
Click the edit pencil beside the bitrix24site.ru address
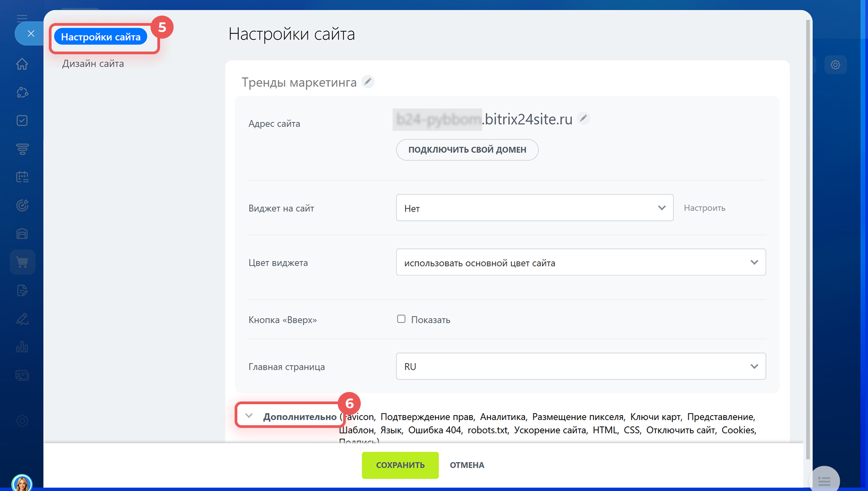(x=584, y=118)
